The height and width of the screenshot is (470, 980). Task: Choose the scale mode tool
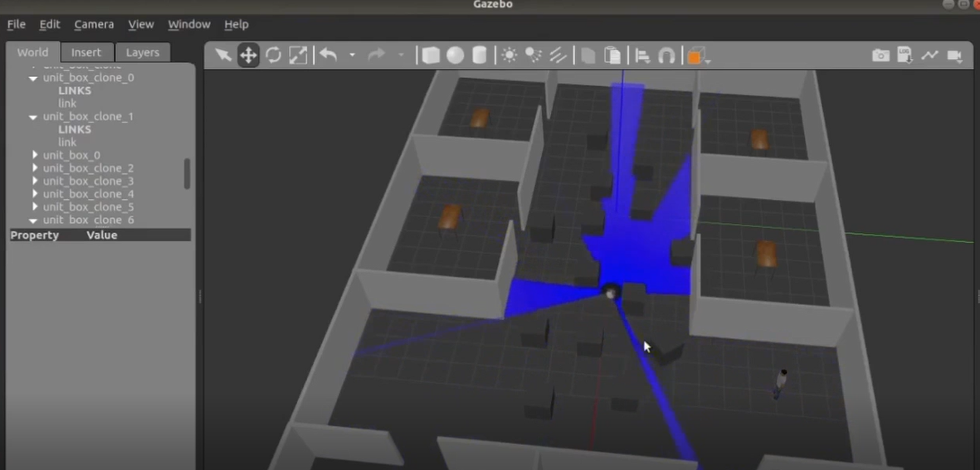tap(298, 56)
